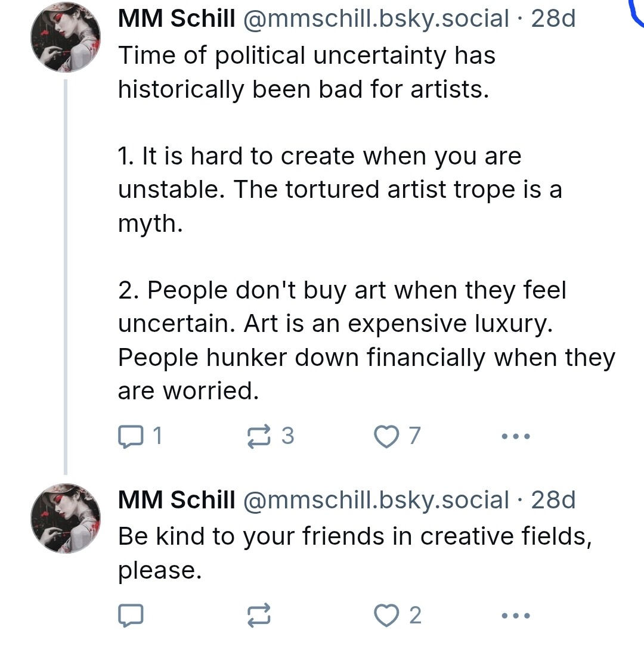Repost the 'Be kind to your friends' post
Screen dimensions: 644x652
[x=260, y=615]
